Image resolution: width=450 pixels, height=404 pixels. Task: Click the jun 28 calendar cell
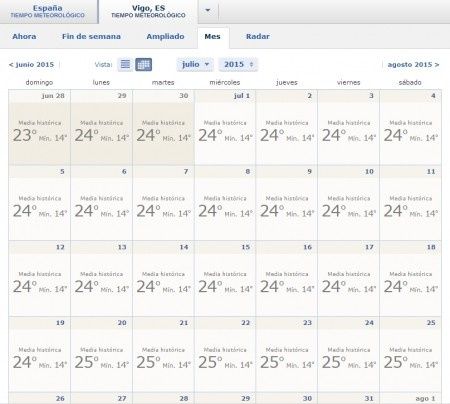pos(39,127)
